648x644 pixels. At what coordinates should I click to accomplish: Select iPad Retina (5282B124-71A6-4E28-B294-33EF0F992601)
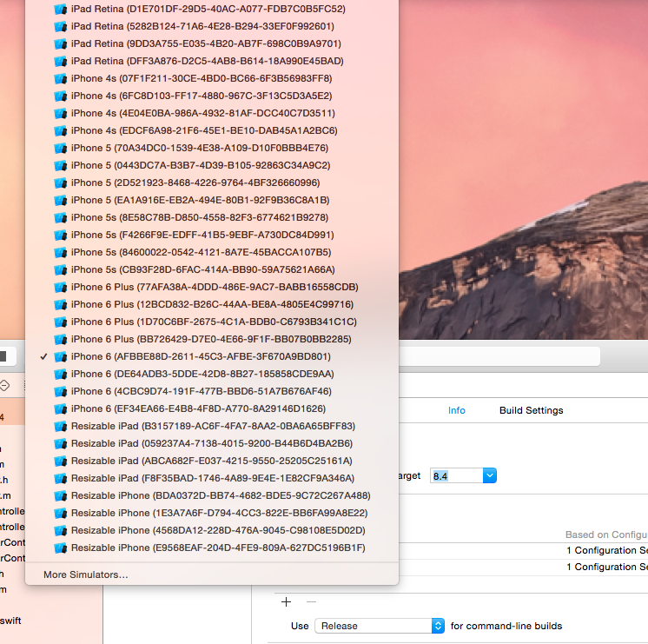[x=212, y=26]
